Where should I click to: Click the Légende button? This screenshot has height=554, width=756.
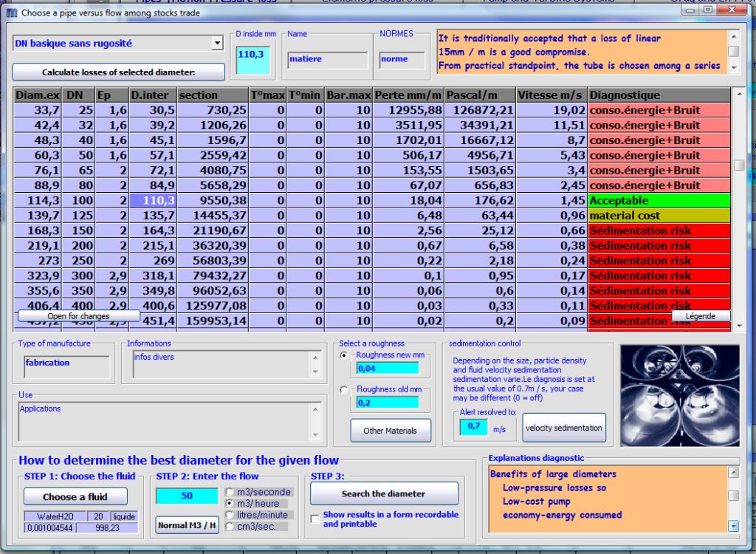[x=701, y=316]
